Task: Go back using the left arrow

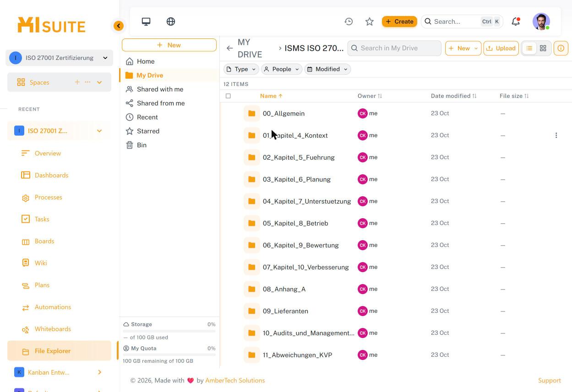Action: [x=229, y=48]
